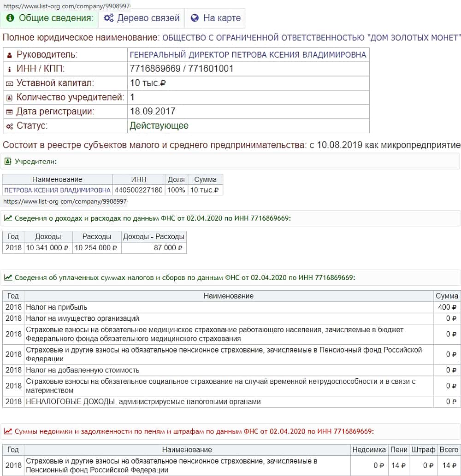The image size is (461, 476).
Task: Select the ИНН value 7716869669 / 771601001
Action: coord(182,69)
